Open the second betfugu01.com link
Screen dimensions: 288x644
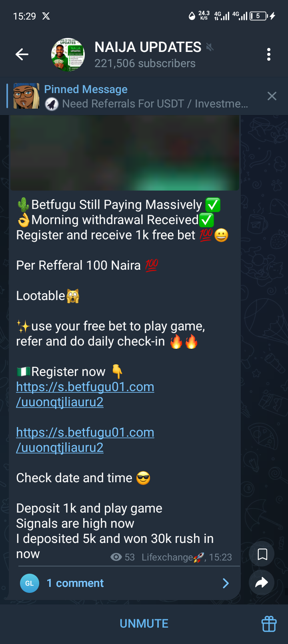(85, 440)
